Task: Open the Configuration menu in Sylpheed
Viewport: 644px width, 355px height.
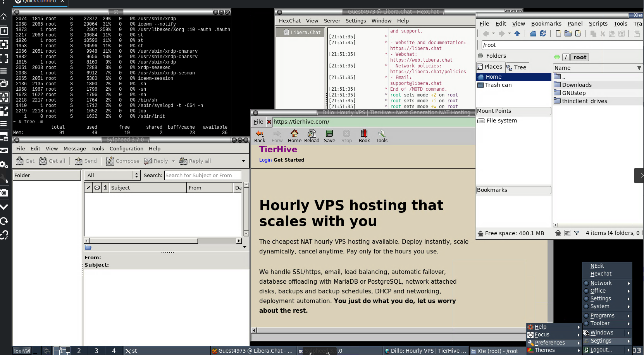Action: [x=126, y=148]
